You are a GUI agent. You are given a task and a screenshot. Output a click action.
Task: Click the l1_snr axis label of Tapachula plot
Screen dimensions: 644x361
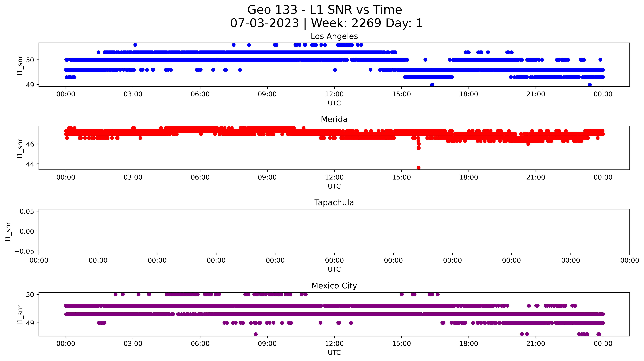coord(8,231)
